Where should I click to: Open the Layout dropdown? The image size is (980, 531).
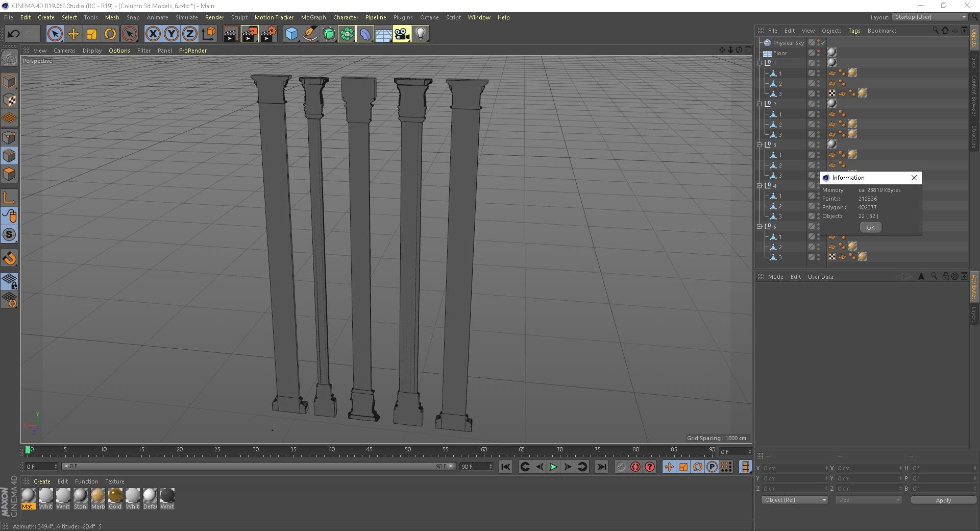[x=930, y=17]
